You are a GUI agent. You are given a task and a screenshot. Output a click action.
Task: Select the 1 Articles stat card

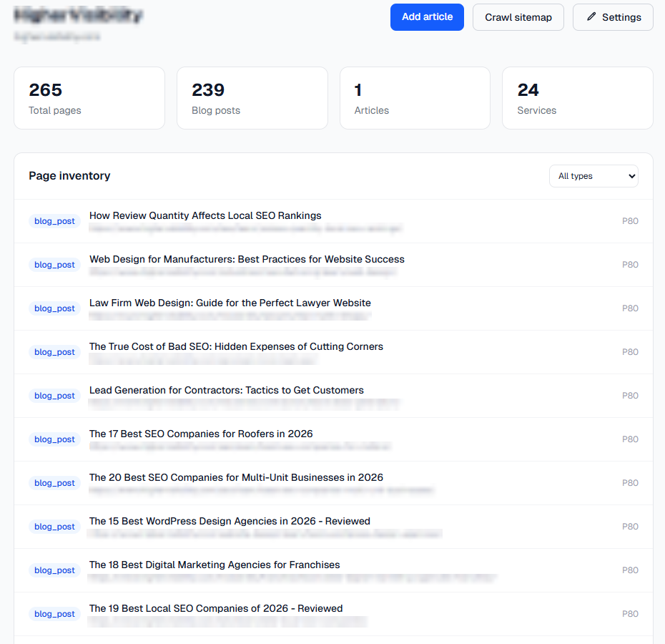point(415,97)
